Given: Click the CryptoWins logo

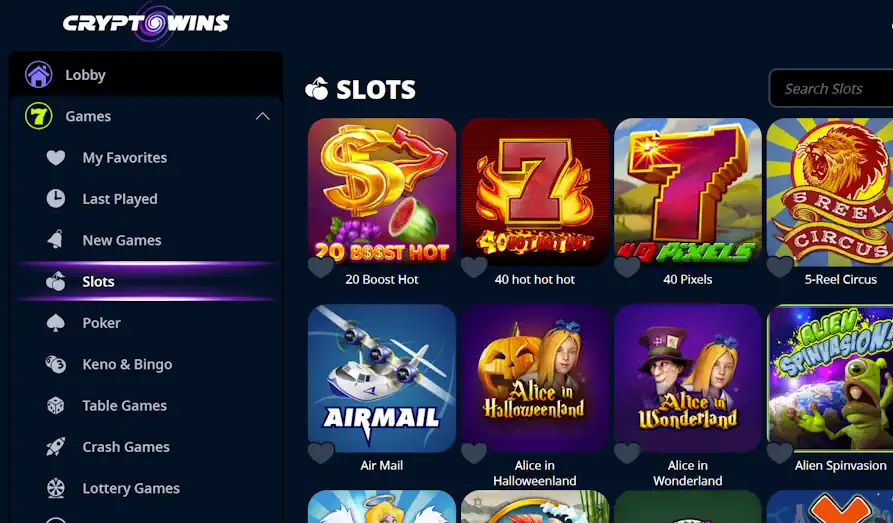Looking at the screenshot, I should [x=146, y=23].
